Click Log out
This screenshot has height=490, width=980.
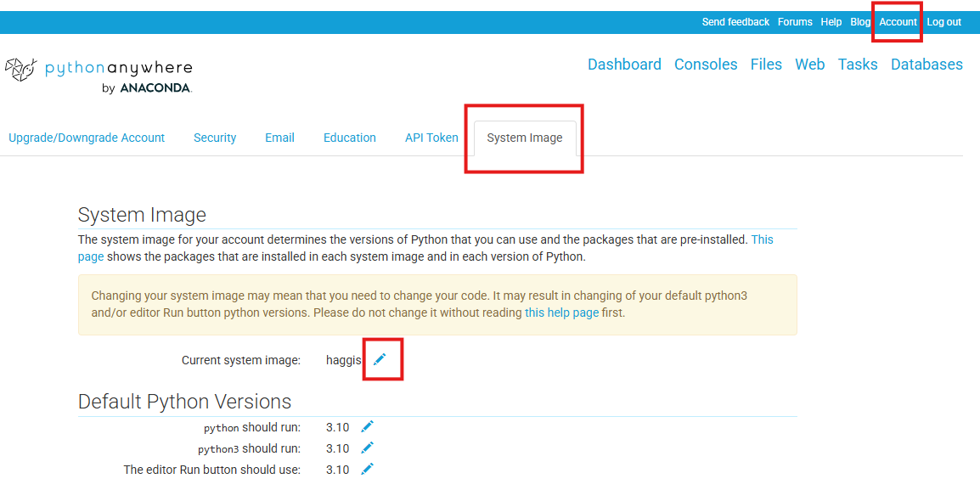(x=943, y=22)
